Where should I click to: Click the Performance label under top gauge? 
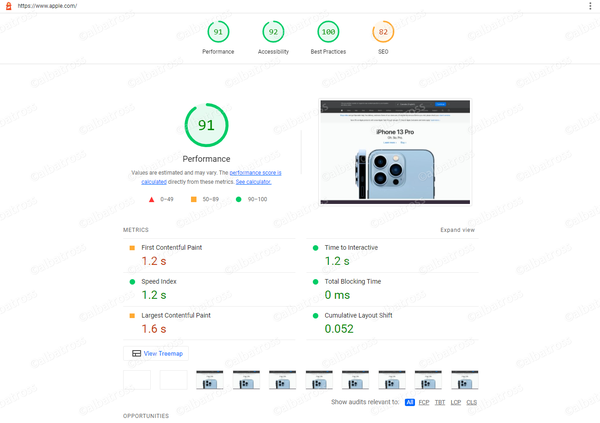pyautogui.click(x=218, y=52)
